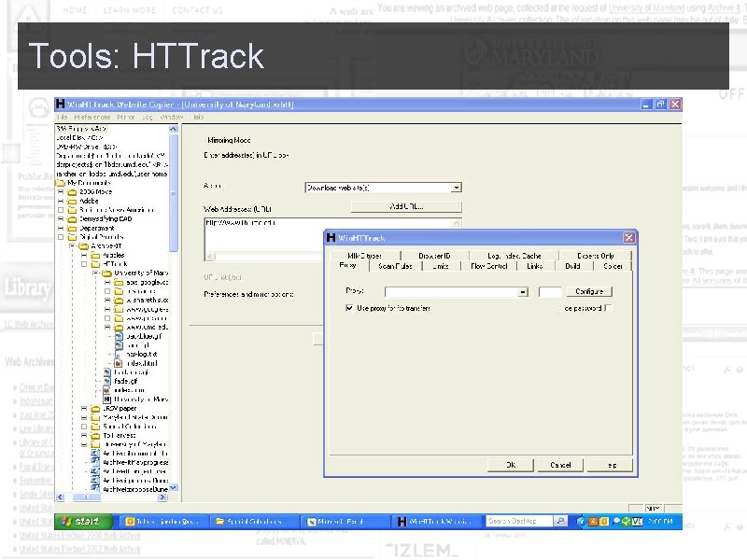Click the fade.gif image file icon
Image resolution: width=747 pixels, height=560 pixels.
[107, 381]
